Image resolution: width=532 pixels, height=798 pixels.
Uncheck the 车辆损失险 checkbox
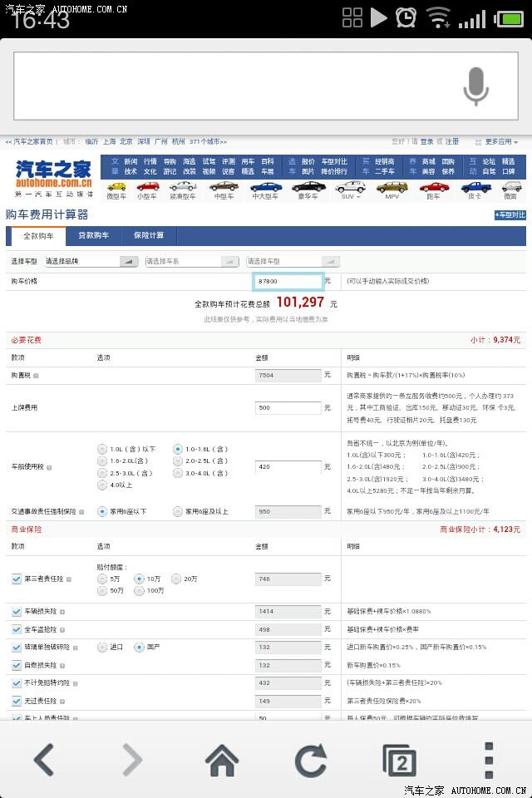click(17, 612)
